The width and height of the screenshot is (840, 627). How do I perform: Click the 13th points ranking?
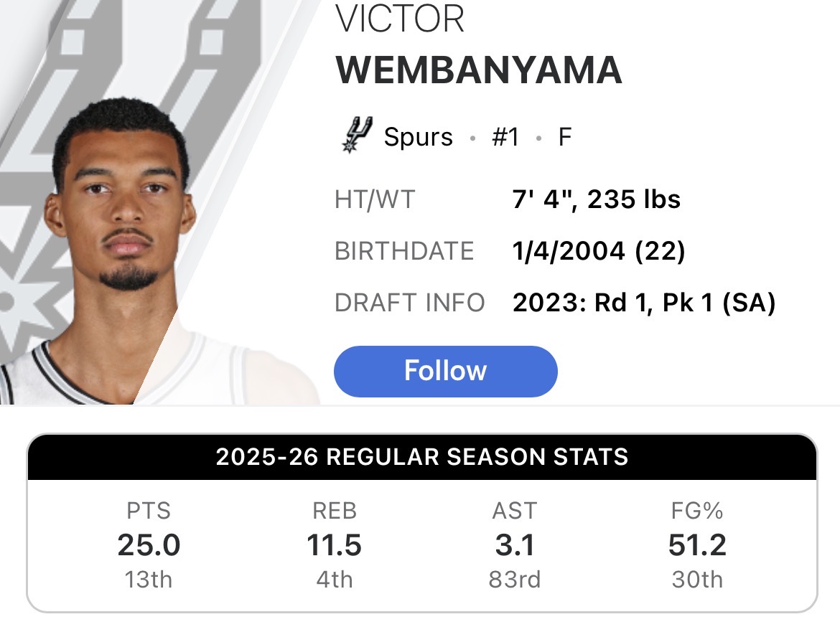coord(149,580)
